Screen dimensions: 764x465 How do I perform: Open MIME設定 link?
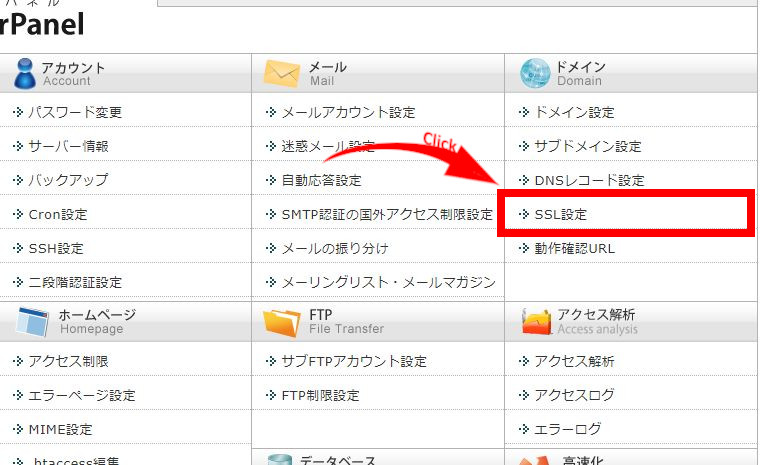[60, 429]
